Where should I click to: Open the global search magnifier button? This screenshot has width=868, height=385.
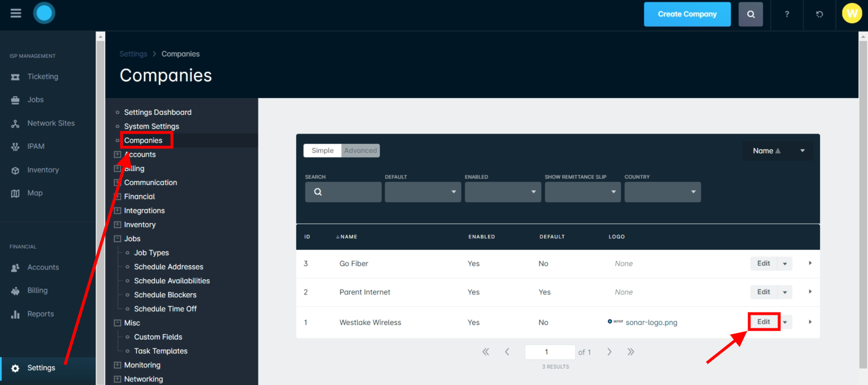(x=750, y=14)
